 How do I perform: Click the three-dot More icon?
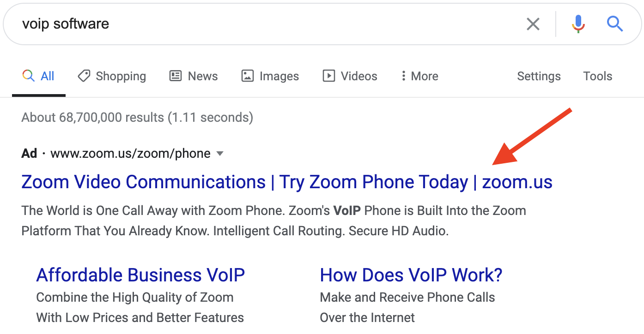[403, 76]
